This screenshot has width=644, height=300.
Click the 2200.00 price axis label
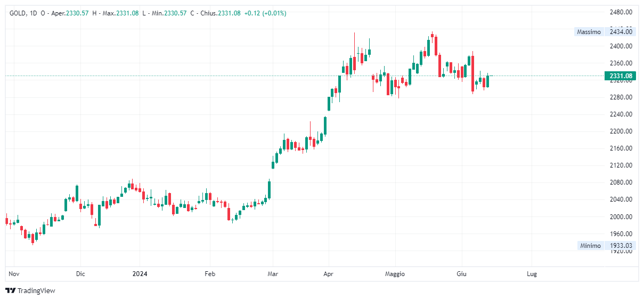(x=621, y=131)
